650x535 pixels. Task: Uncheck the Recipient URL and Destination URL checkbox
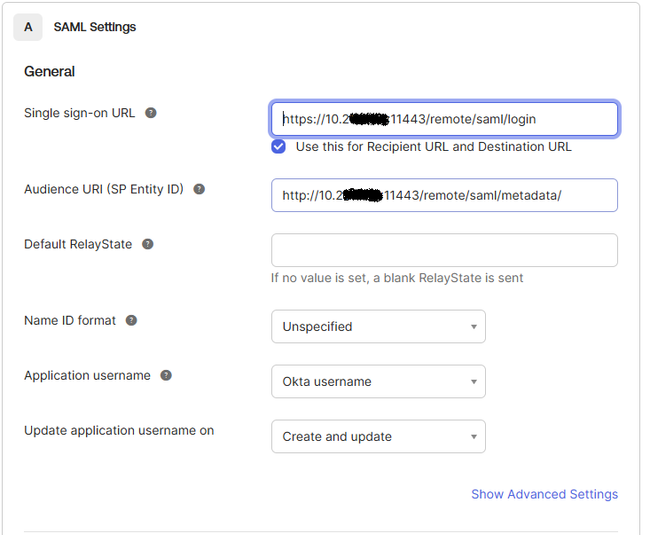(x=279, y=146)
